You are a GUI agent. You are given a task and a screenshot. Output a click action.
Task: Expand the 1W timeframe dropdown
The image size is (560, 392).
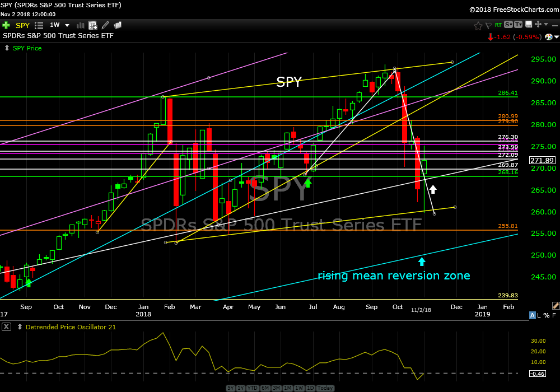(x=67, y=25)
